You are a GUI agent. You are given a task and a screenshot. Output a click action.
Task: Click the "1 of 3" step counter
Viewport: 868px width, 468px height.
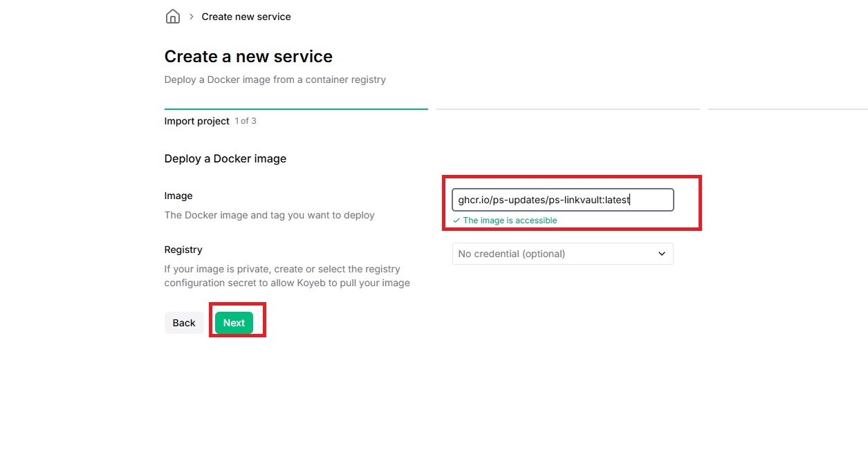pos(246,121)
